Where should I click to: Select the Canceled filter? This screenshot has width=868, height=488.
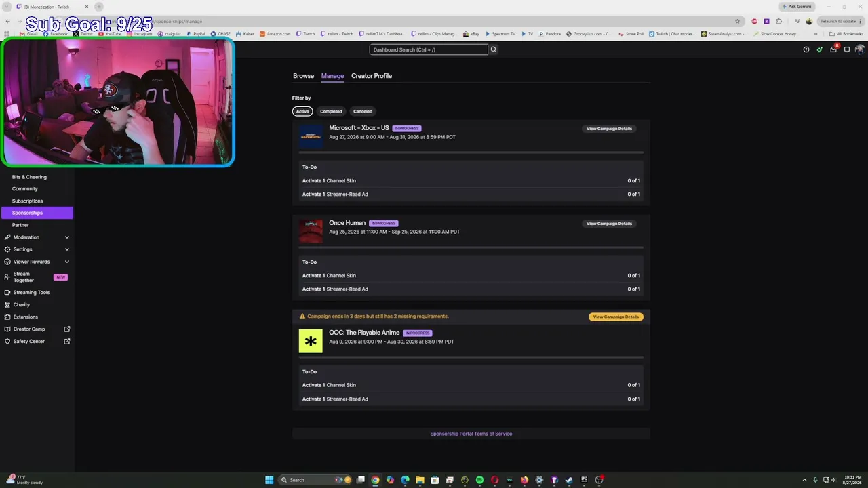tap(363, 111)
